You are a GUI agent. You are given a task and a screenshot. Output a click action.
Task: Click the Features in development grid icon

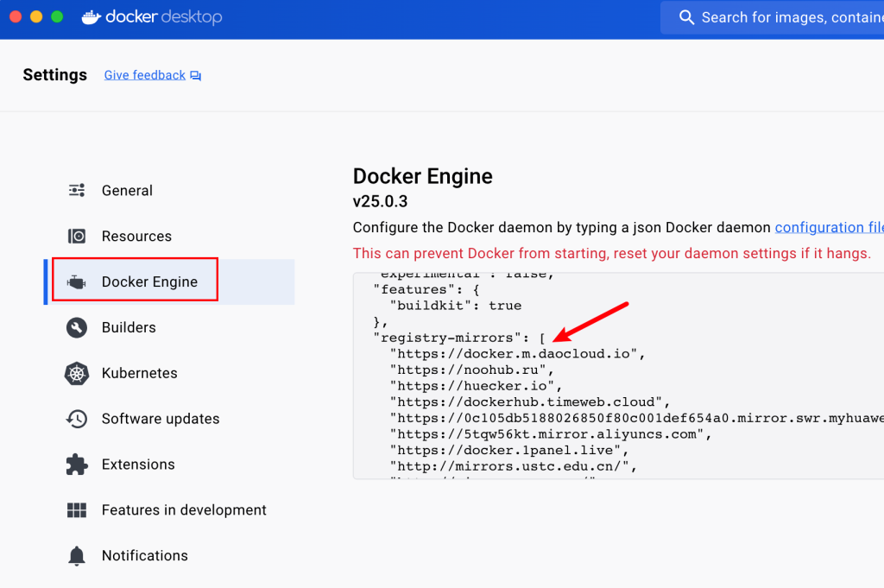tap(77, 510)
